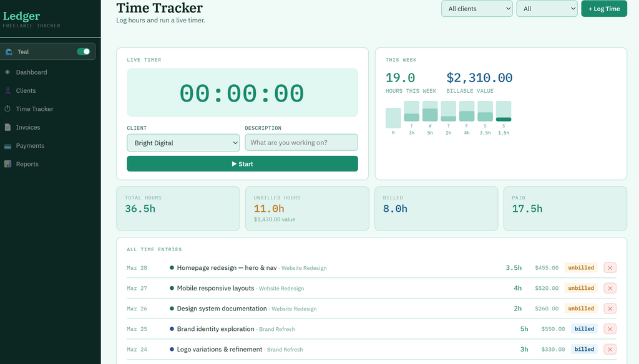Click the billed badge on Mar 25 entry
Viewport: 639px width, 364px height.
(x=584, y=328)
